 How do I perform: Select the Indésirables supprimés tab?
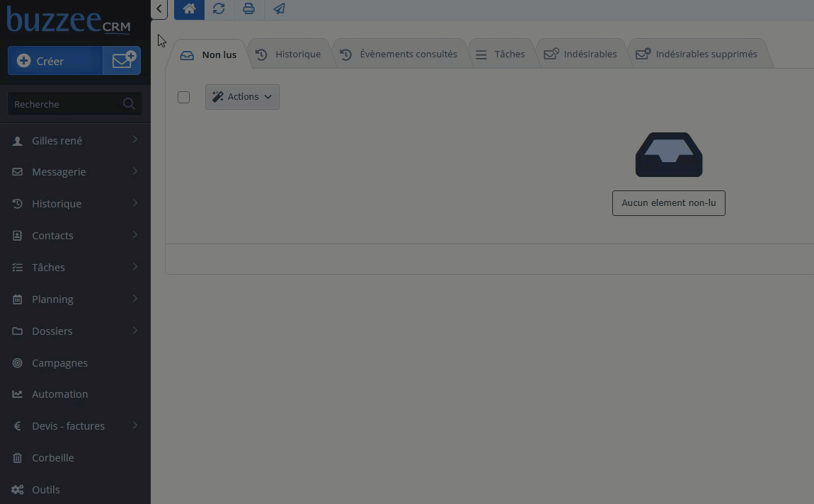click(697, 55)
